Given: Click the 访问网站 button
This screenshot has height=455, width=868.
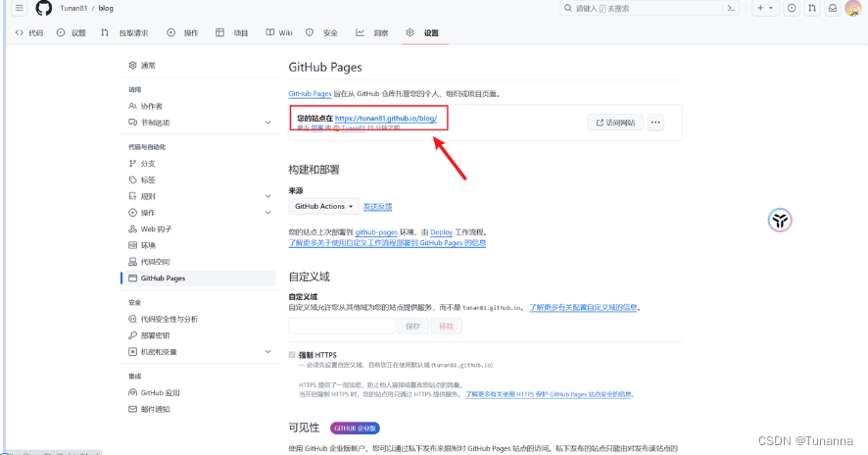Looking at the screenshot, I should click(615, 123).
